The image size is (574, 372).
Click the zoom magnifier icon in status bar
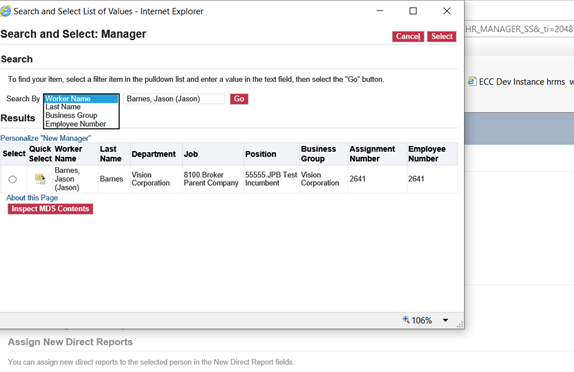(x=406, y=320)
